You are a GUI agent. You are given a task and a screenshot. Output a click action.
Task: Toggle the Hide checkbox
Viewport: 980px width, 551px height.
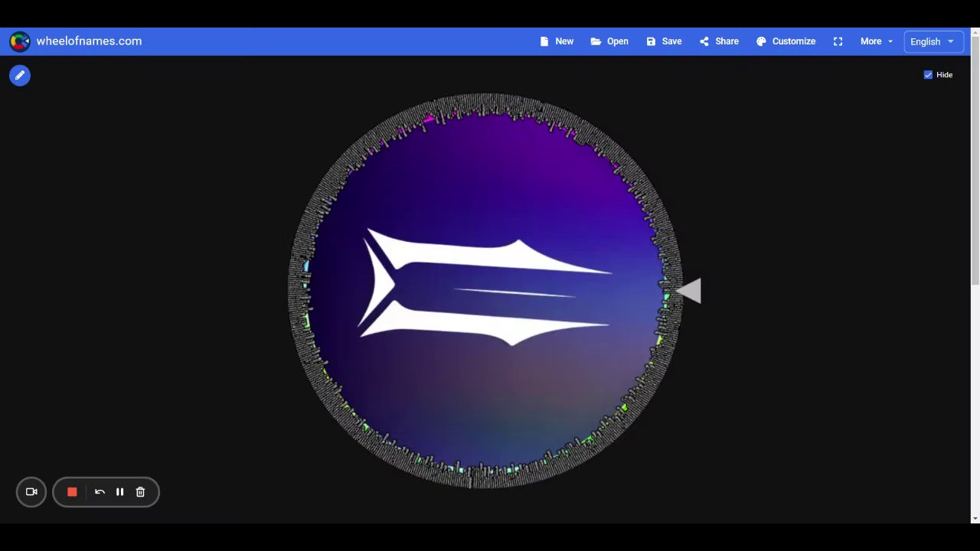coord(928,74)
